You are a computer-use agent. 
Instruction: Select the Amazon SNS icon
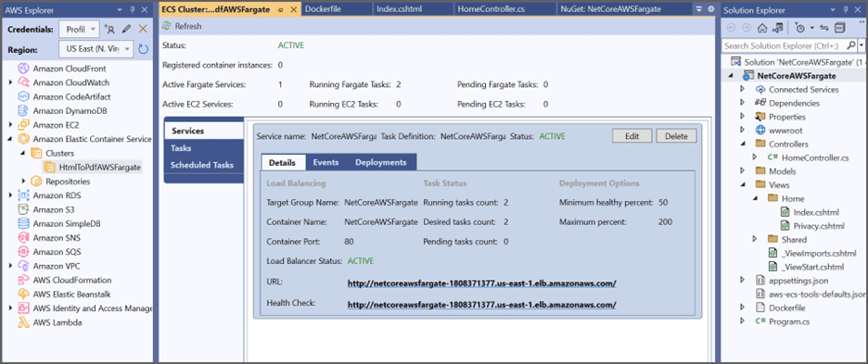coord(23,238)
